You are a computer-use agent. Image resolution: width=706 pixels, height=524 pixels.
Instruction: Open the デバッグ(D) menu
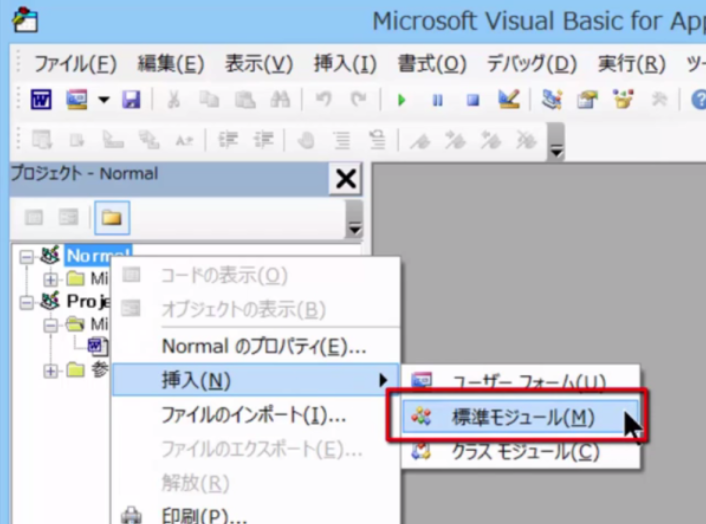pos(532,64)
